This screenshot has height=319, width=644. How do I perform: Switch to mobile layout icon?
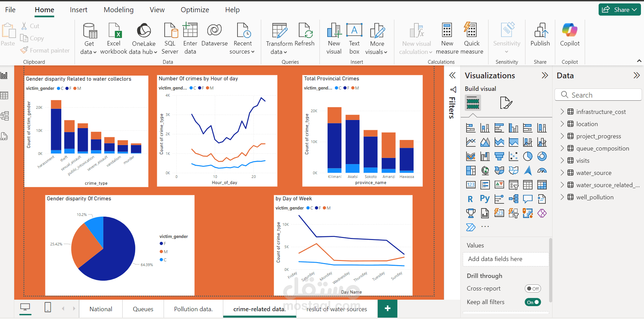(x=48, y=307)
